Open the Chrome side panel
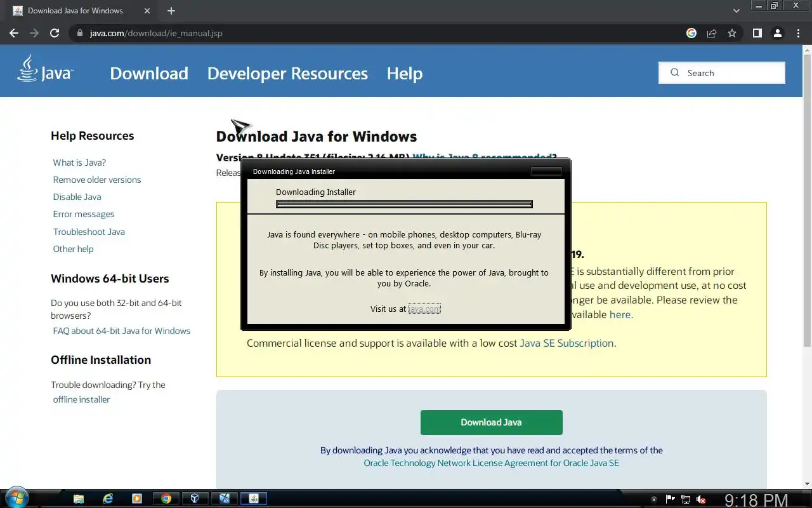This screenshot has height=508, width=812. pyautogui.click(x=757, y=33)
